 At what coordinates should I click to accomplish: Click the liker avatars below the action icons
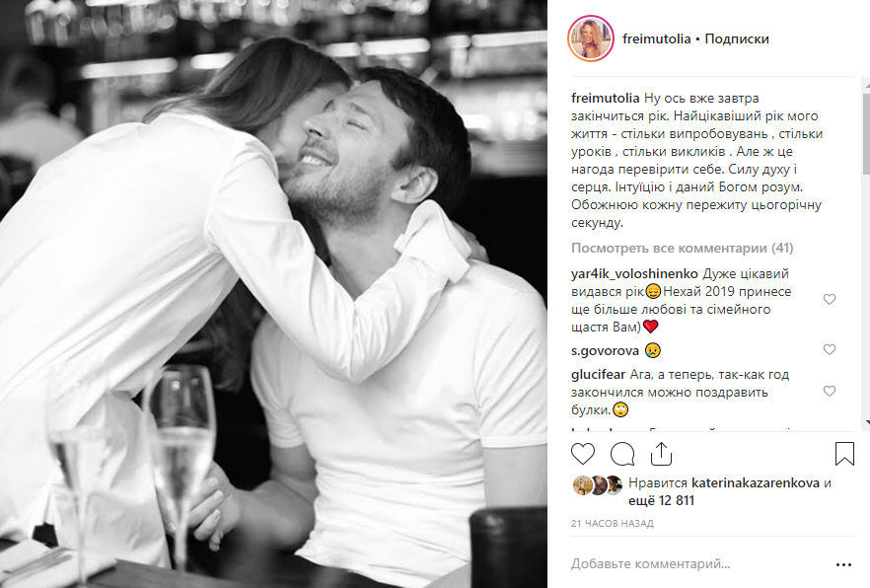pos(597,484)
